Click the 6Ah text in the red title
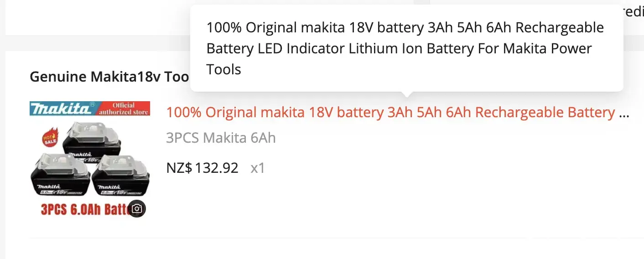This screenshot has height=259, width=644. pos(458,113)
